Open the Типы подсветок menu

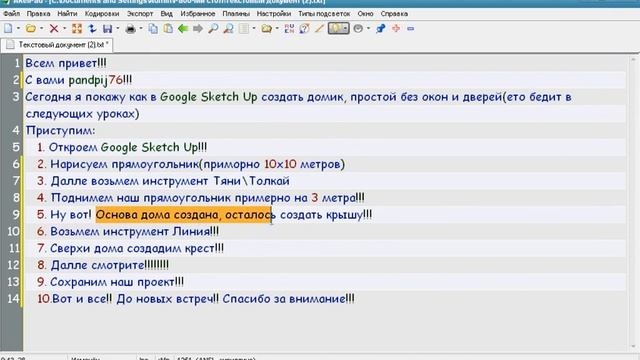click(x=324, y=13)
